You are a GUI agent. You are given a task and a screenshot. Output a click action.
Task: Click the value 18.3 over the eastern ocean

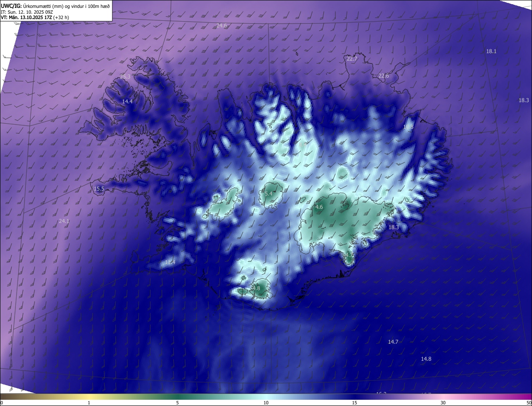coord(524,100)
